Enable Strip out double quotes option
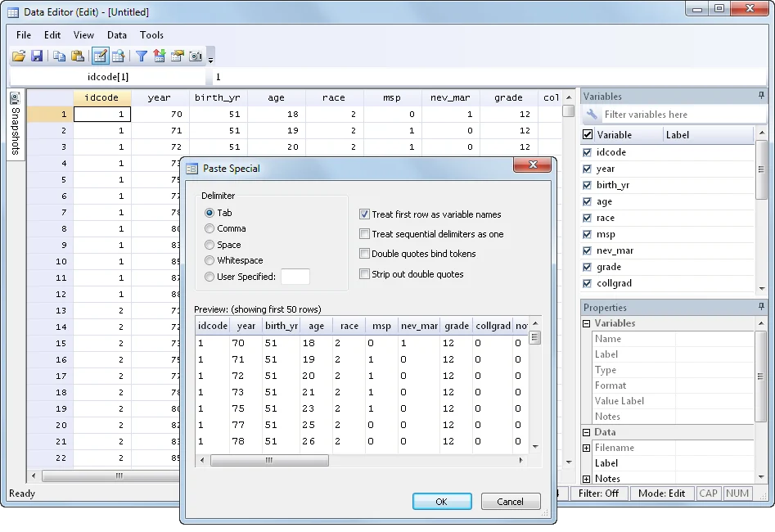Screen dimensions: 775x532 (365, 274)
